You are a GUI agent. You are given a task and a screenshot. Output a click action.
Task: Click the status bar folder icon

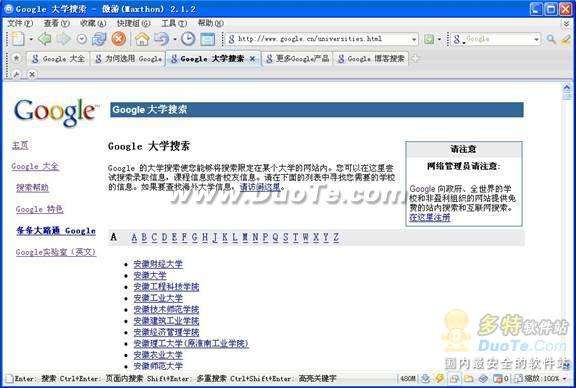pos(468,378)
